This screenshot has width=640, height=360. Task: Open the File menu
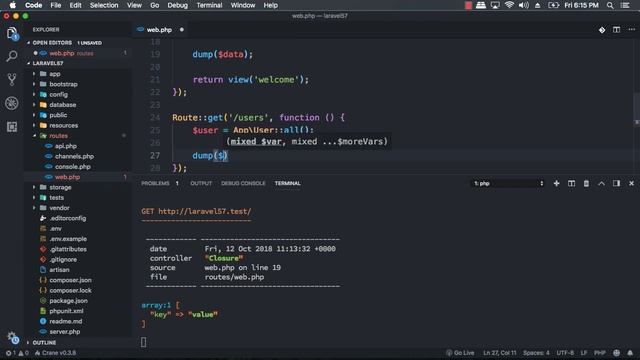click(x=56, y=5)
